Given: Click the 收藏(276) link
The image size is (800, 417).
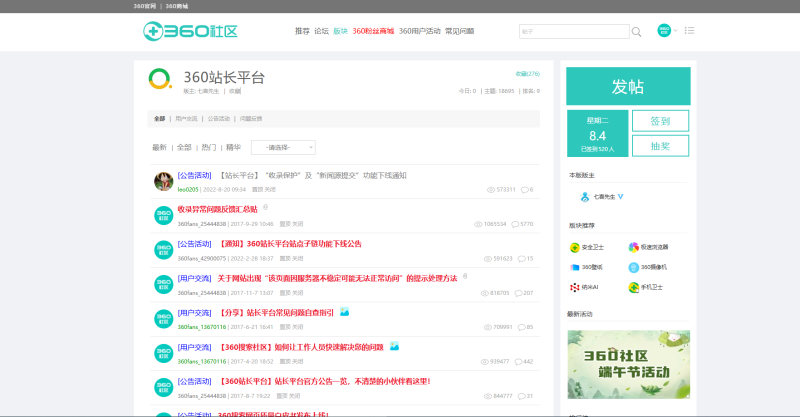Looking at the screenshot, I should [528, 74].
